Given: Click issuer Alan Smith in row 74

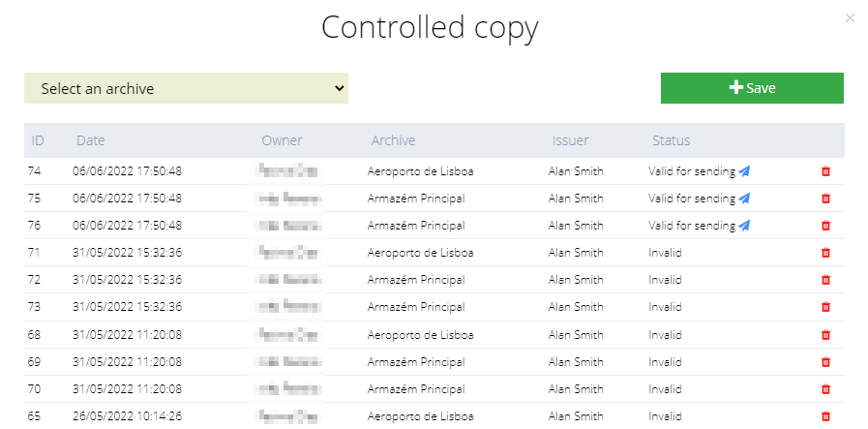Looking at the screenshot, I should pos(576,171).
